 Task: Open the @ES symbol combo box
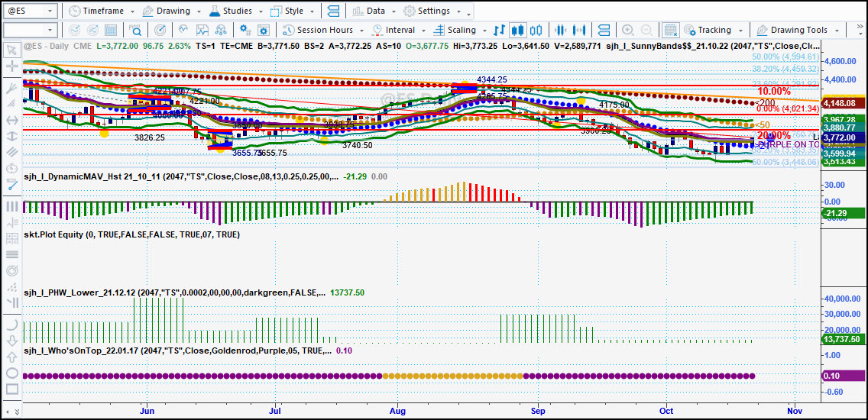[29, 11]
